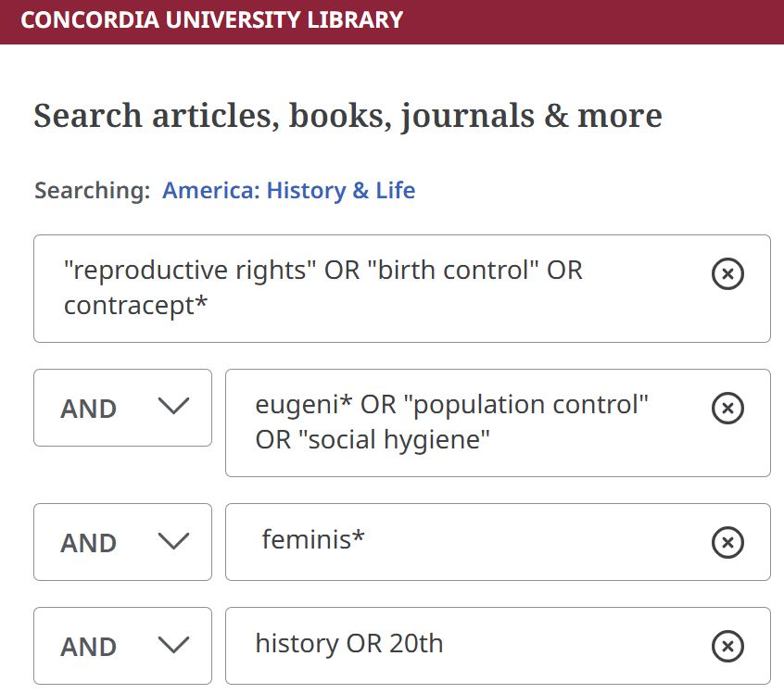Clear the "reproductive rights" search query
This screenshot has height=694, width=784.
tap(728, 274)
